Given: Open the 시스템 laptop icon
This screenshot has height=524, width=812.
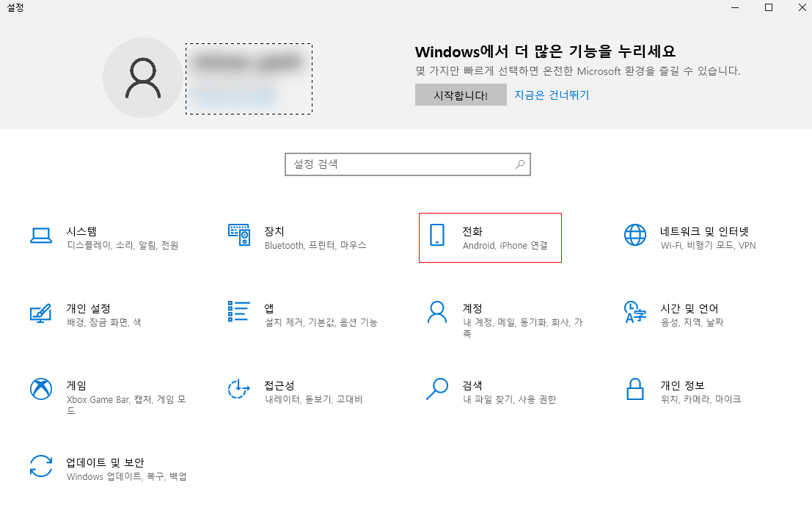Looking at the screenshot, I should coord(41,236).
